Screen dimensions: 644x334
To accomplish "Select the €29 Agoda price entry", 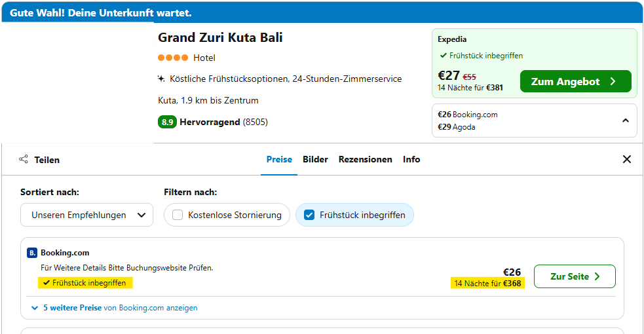I will [457, 127].
